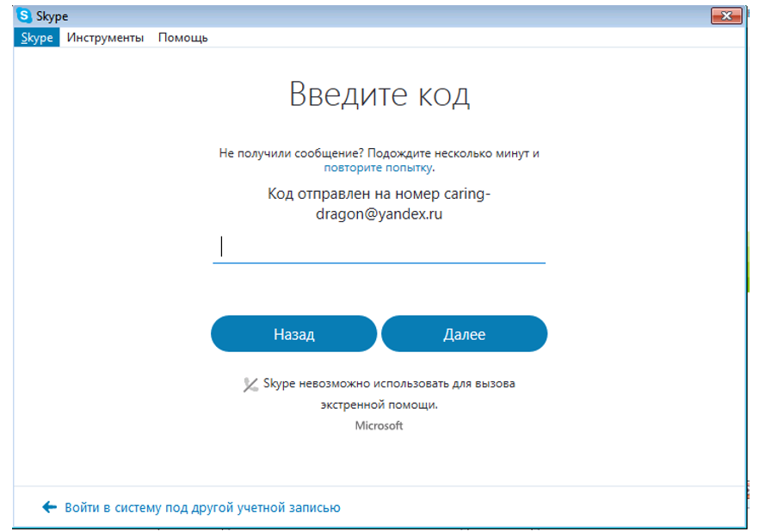Sign in with another account link
Image resolution: width=759 pixels, height=532 pixels.
coord(202,507)
